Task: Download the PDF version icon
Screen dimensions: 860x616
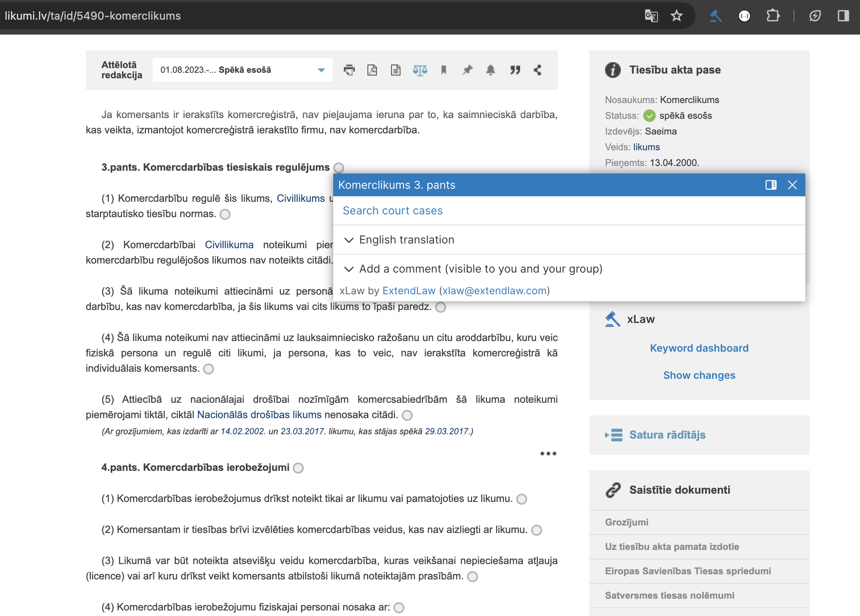Action: pyautogui.click(x=372, y=70)
